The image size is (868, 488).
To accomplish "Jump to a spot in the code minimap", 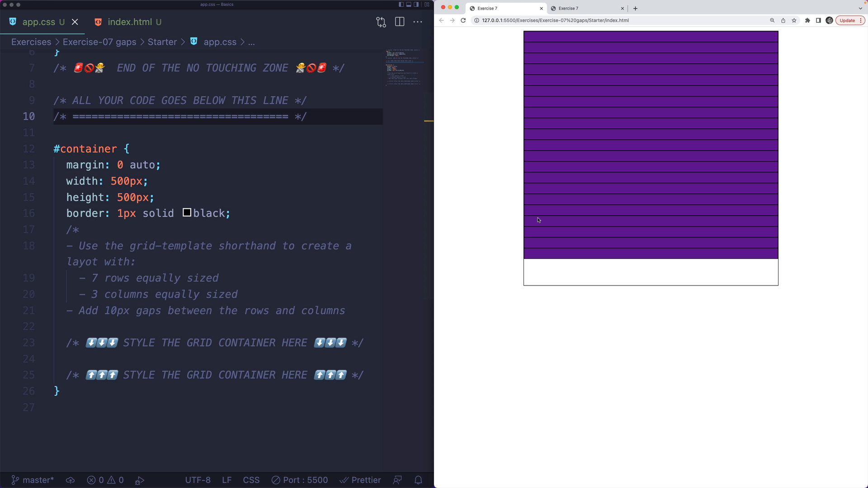I will pyautogui.click(x=404, y=68).
